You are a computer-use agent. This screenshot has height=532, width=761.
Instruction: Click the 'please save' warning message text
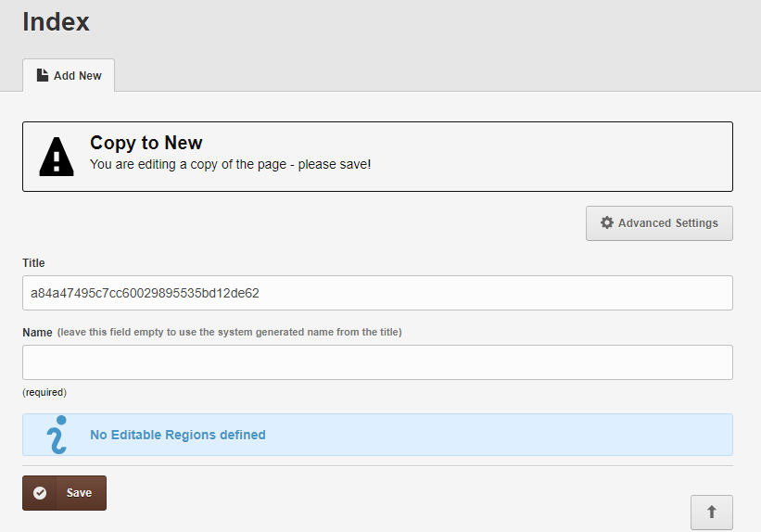coord(231,165)
